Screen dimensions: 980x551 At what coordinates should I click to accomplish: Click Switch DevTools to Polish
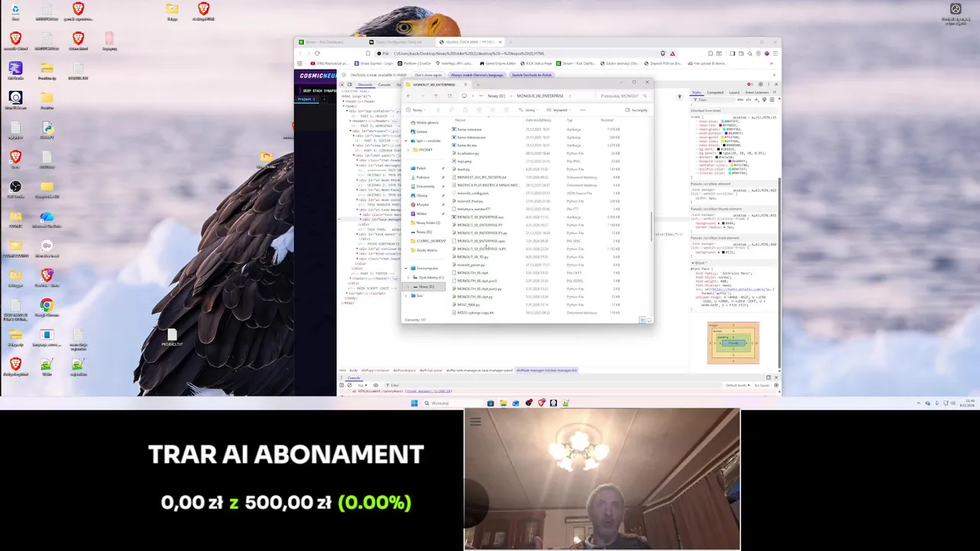[x=531, y=75]
